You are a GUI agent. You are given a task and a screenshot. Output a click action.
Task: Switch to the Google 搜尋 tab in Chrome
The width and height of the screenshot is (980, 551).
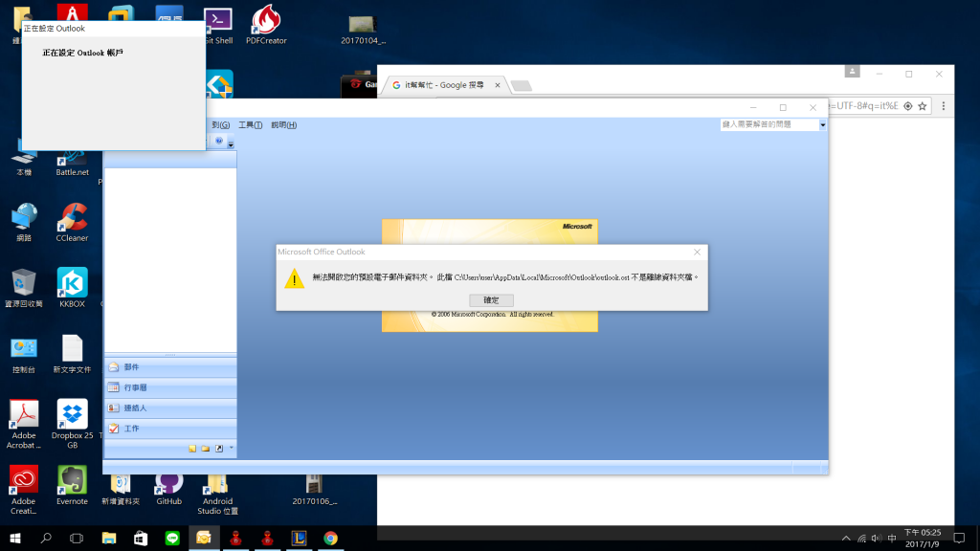444,85
